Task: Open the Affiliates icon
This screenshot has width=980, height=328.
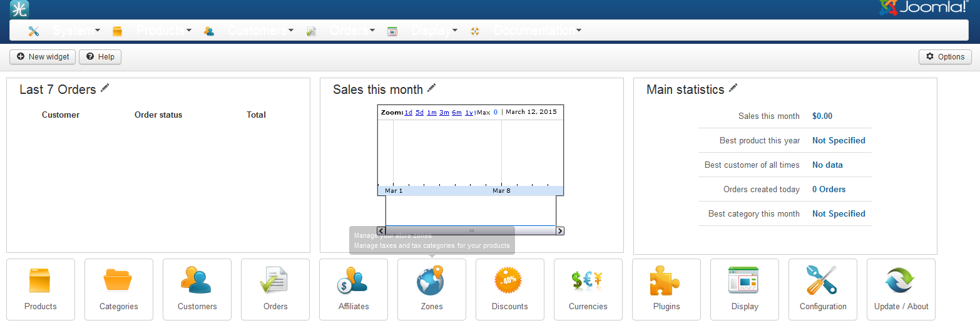Action: (x=354, y=289)
